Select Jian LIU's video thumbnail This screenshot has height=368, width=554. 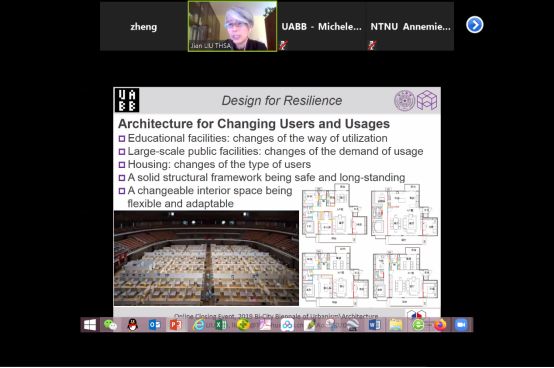coord(232,26)
